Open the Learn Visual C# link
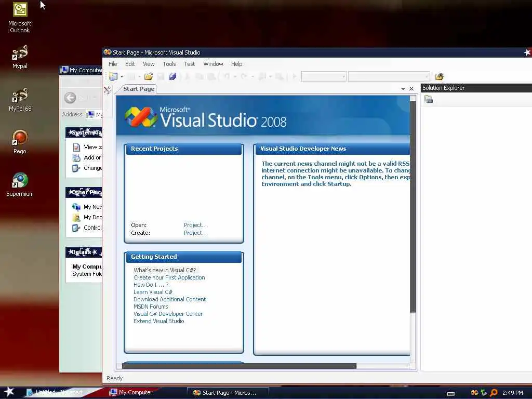 tap(153, 292)
